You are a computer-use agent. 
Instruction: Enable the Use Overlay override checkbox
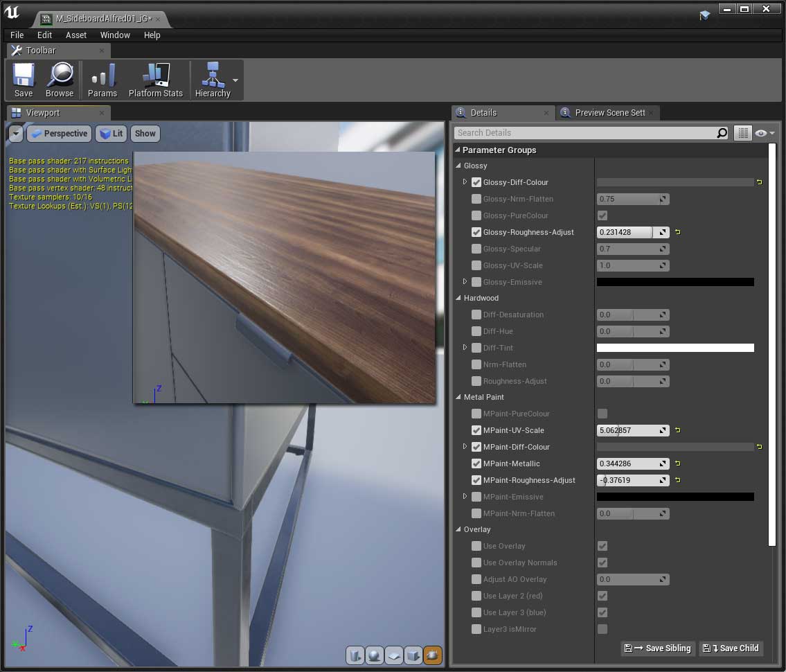coord(476,546)
